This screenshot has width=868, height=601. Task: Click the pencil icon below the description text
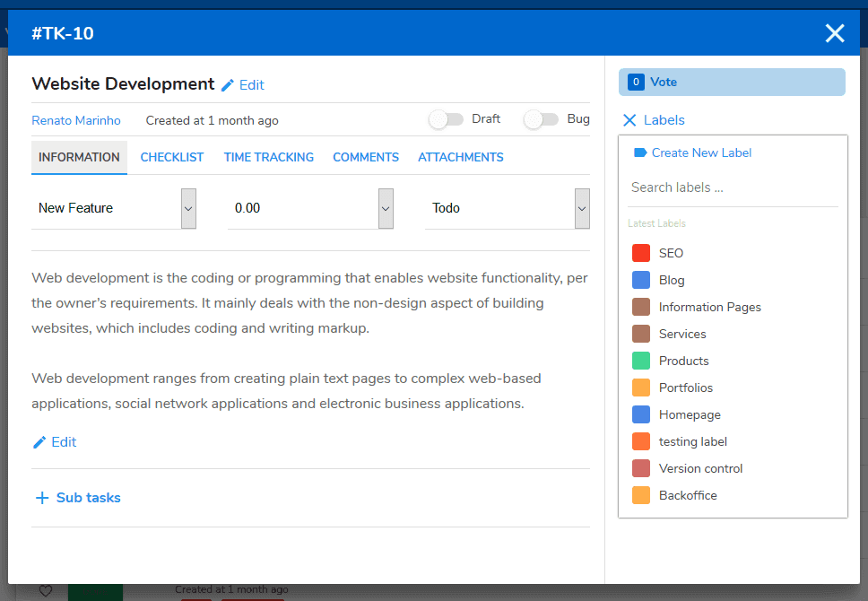pyautogui.click(x=39, y=442)
